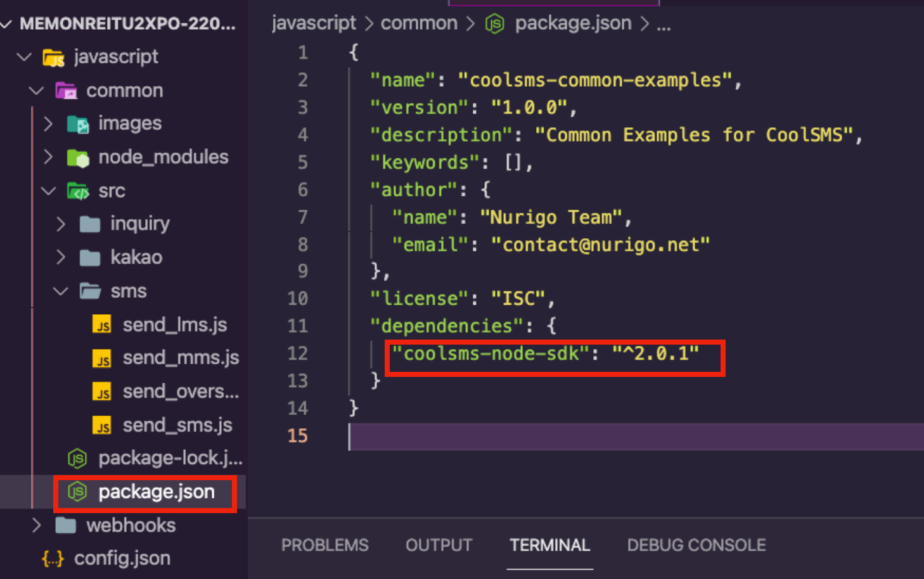Expand the kakao folder chevron
Screen dimensions: 924x579
(x=61, y=257)
